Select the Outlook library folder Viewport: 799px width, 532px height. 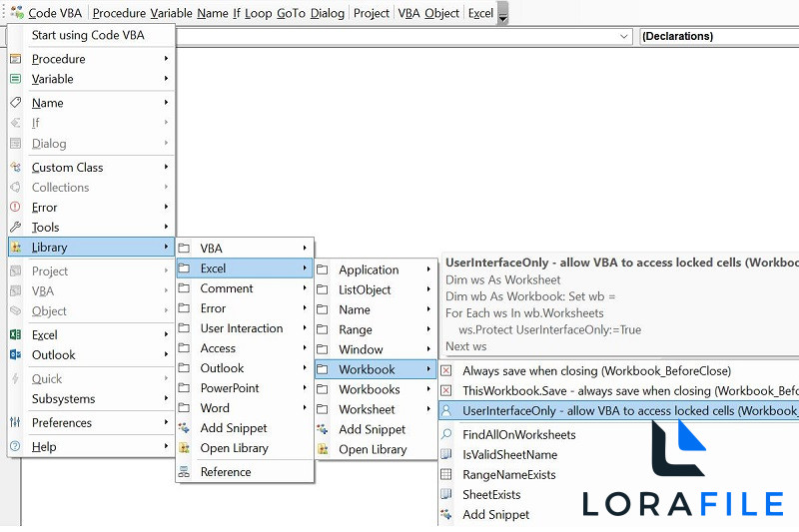point(245,368)
